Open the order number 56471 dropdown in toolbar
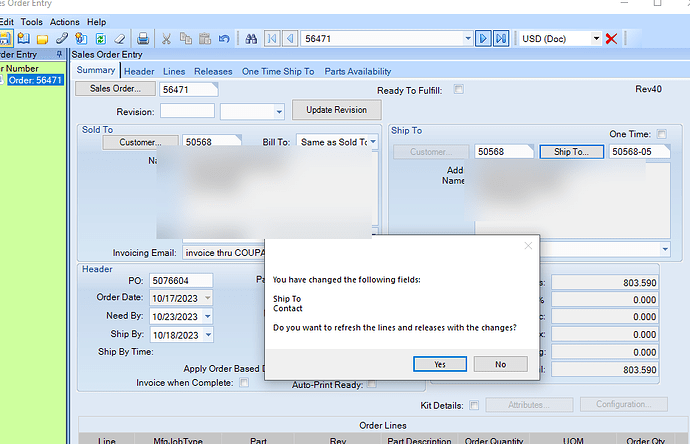Image resolution: width=690 pixels, height=444 pixels. 467,39
